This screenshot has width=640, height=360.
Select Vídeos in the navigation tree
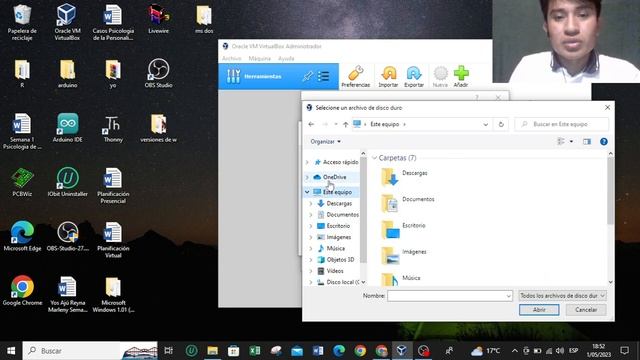click(334, 271)
